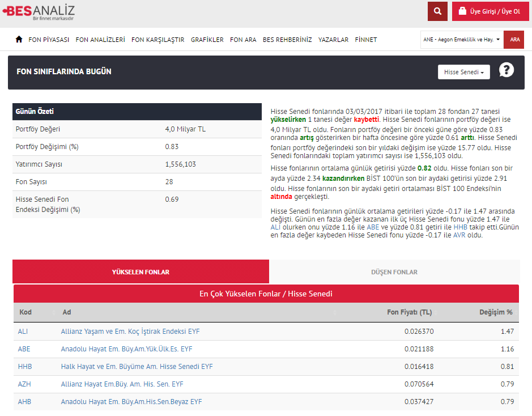The height and width of the screenshot is (416, 532).
Task: Click the Üye Girişi / Üye Ol button
Action: (x=490, y=11)
